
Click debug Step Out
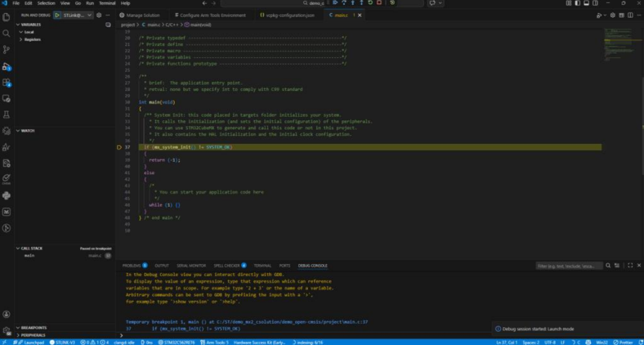click(361, 3)
